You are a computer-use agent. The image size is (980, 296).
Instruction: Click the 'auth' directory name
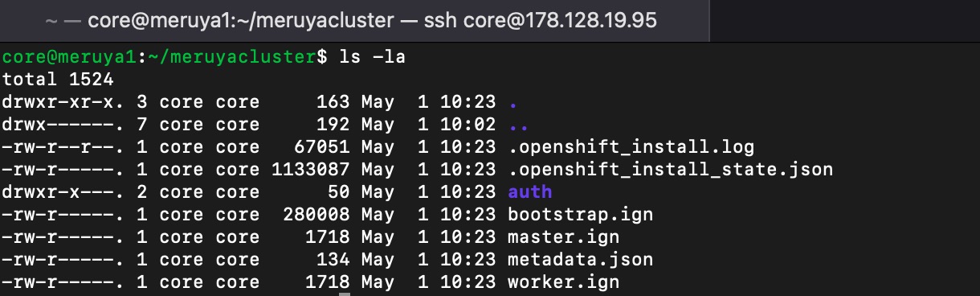(x=530, y=192)
